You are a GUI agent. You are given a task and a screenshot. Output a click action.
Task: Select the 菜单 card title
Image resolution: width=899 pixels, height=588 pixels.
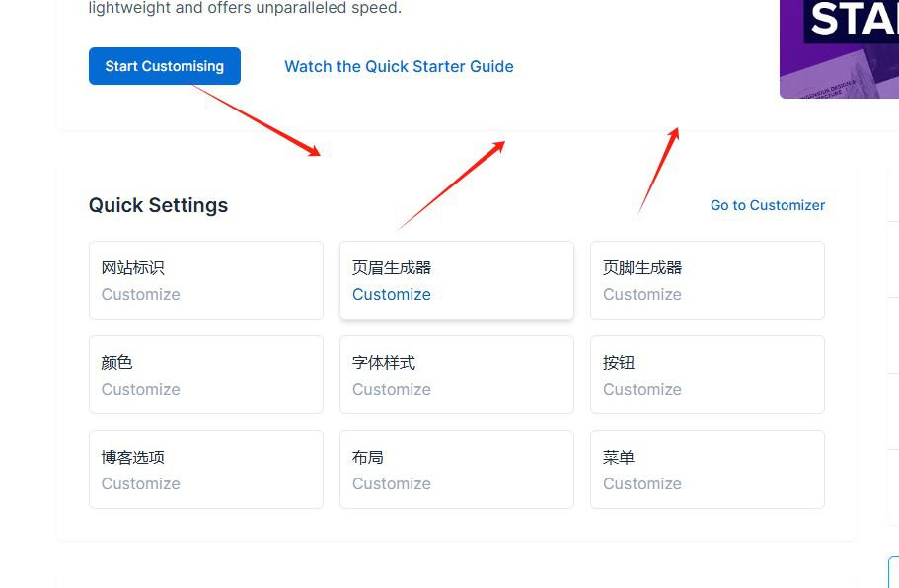tap(619, 457)
